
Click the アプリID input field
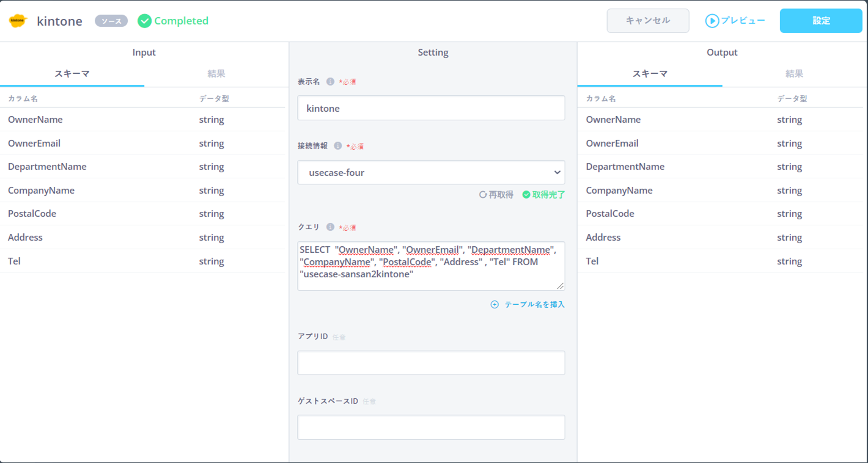pyautogui.click(x=431, y=363)
